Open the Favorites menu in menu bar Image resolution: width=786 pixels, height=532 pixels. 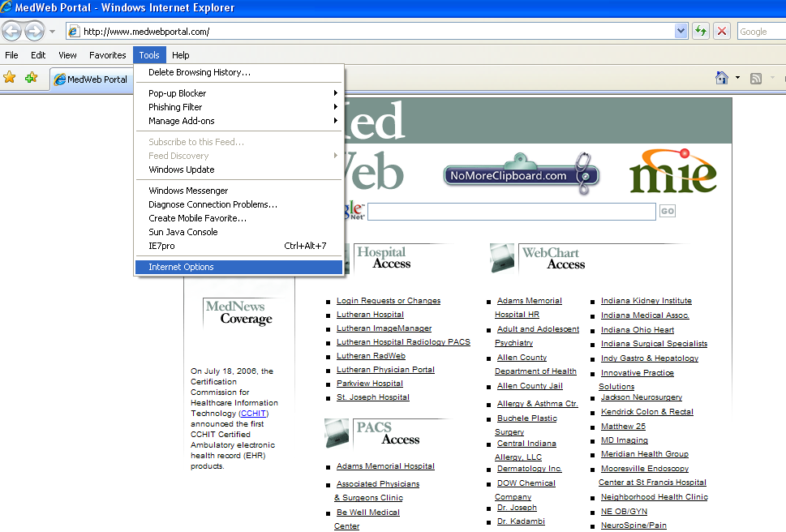point(107,55)
